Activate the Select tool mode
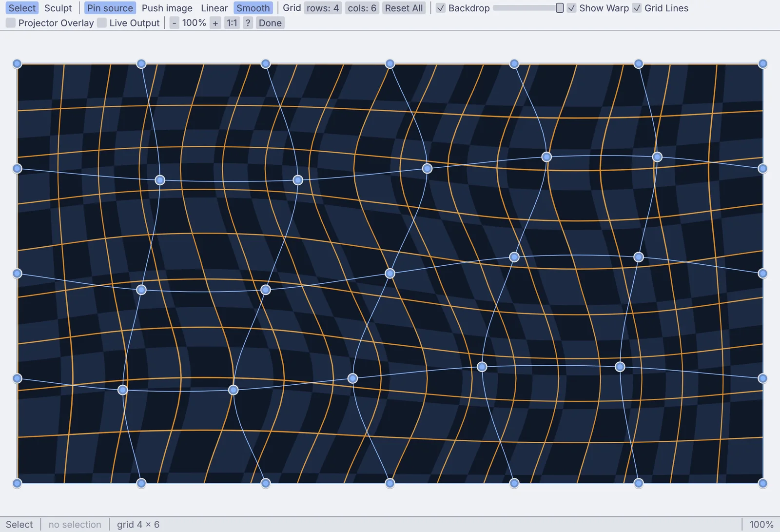This screenshot has height=532, width=780. point(22,8)
